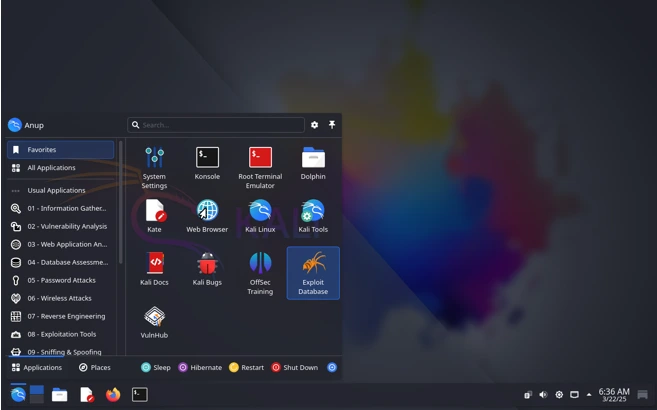
Task: Open 01 - Information Gathering category
Action: tap(60, 208)
